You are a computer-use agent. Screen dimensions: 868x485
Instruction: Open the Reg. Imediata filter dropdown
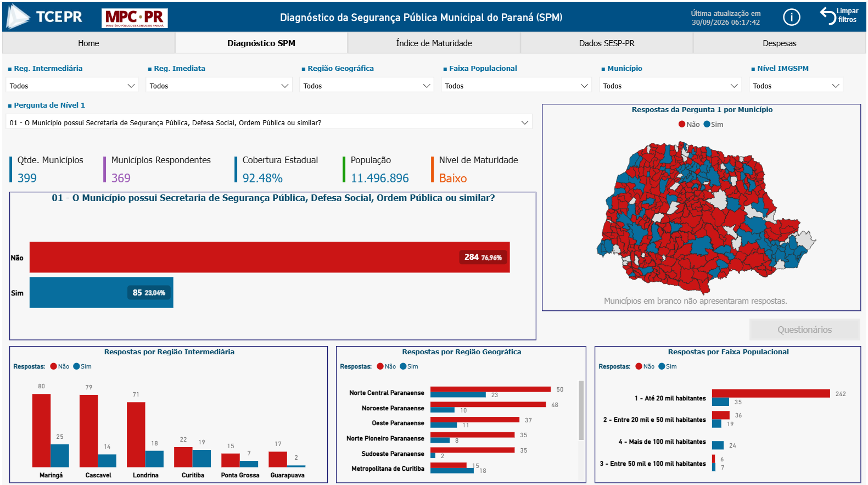219,86
